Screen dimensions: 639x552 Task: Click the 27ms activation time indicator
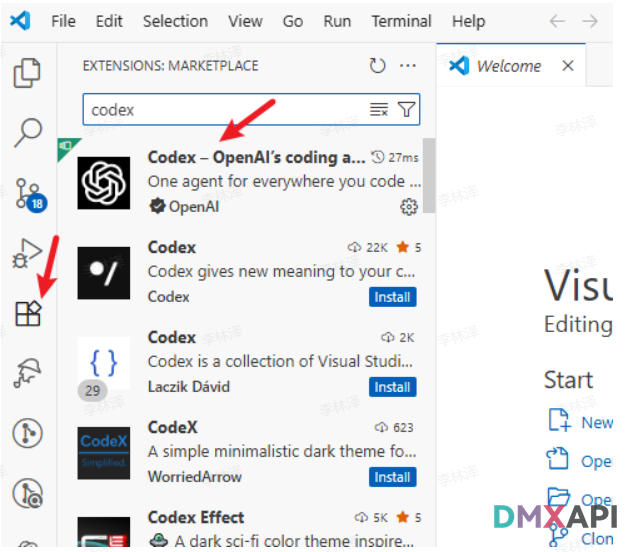tap(394, 157)
